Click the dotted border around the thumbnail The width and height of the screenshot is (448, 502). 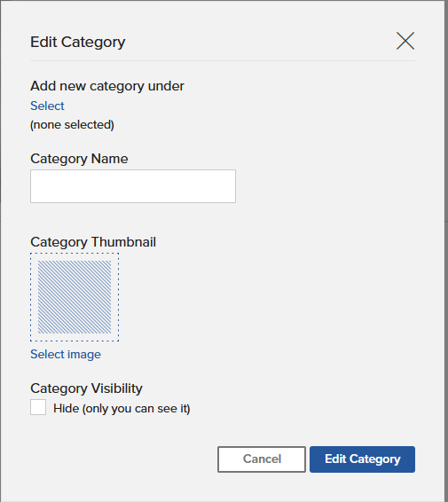[x=75, y=254]
